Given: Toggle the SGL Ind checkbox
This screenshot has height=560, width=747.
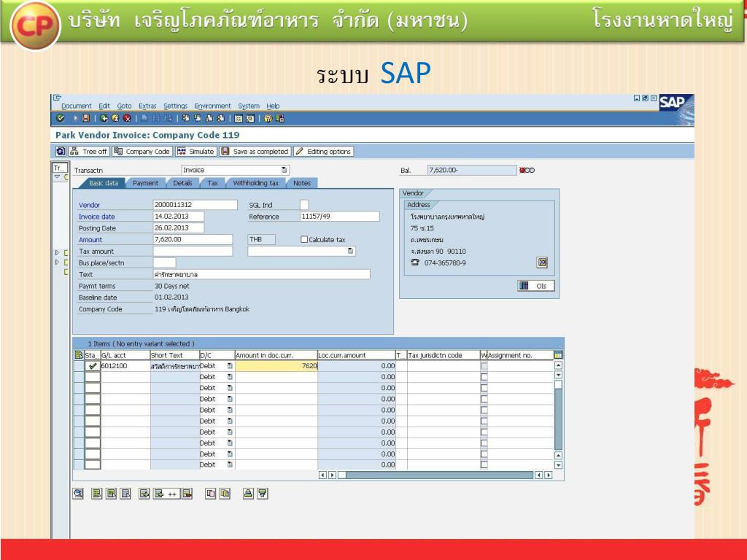Looking at the screenshot, I should pos(304,205).
